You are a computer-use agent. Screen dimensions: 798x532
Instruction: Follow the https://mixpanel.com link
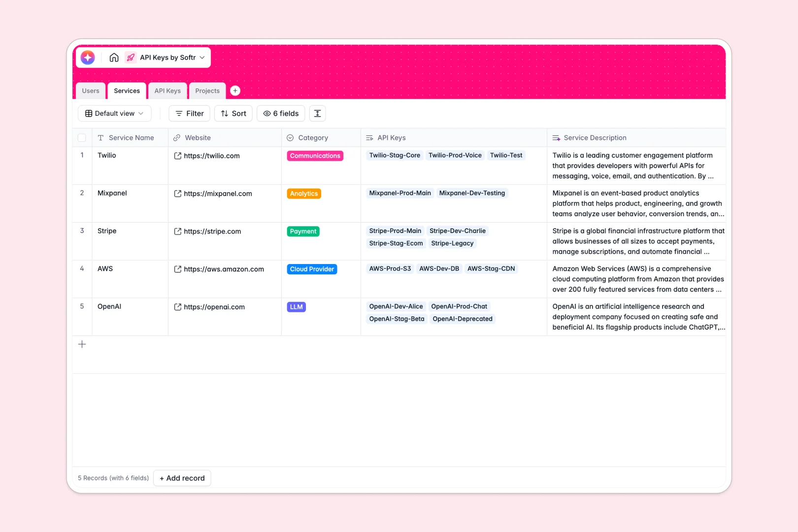pyautogui.click(x=218, y=194)
